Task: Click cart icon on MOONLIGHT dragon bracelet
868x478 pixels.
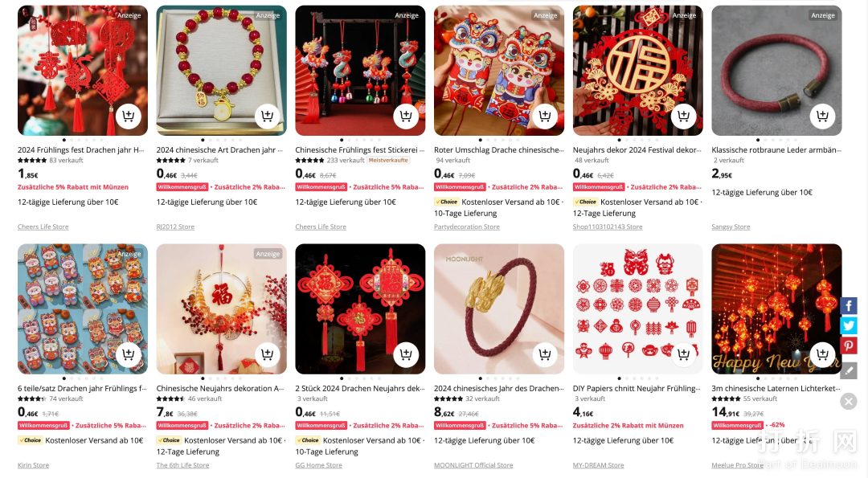Action: pyautogui.click(x=545, y=354)
